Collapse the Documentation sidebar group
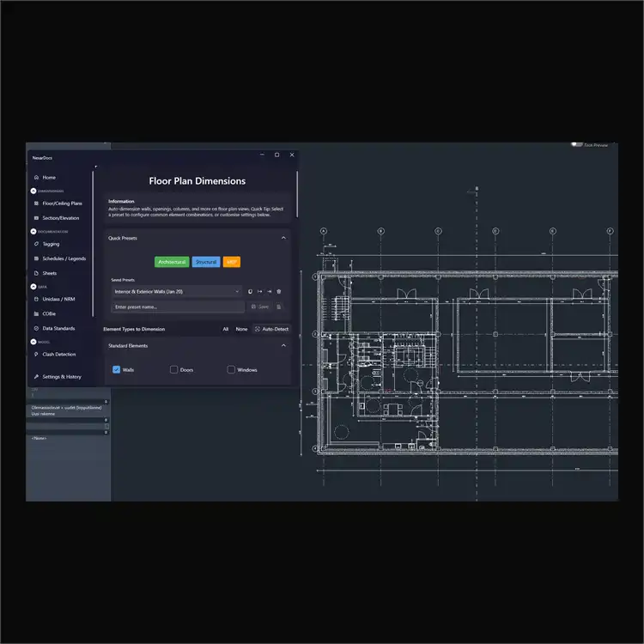 [x=33, y=231]
